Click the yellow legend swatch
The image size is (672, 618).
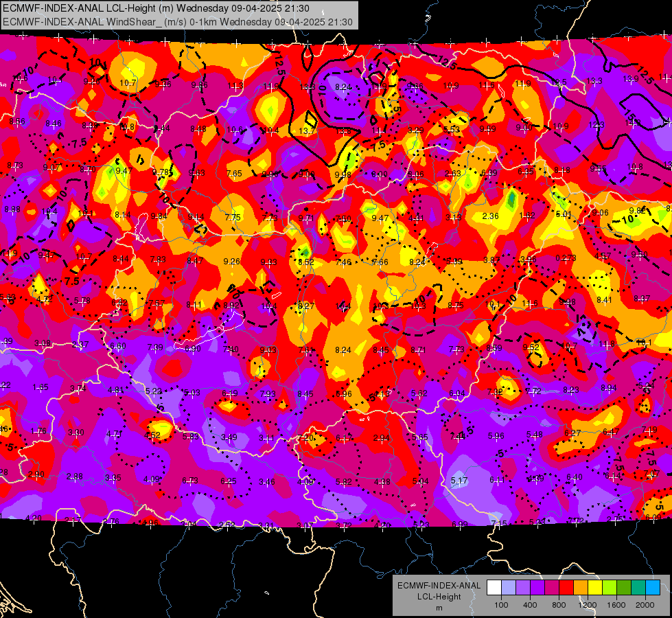pyautogui.click(x=595, y=588)
